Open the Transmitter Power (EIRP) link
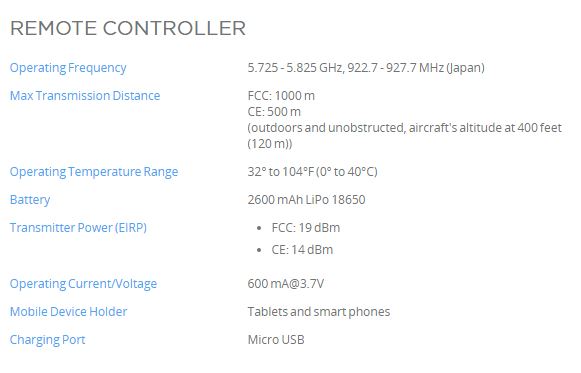Image resolution: width=581 pixels, height=373 pixels. pos(78,227)
